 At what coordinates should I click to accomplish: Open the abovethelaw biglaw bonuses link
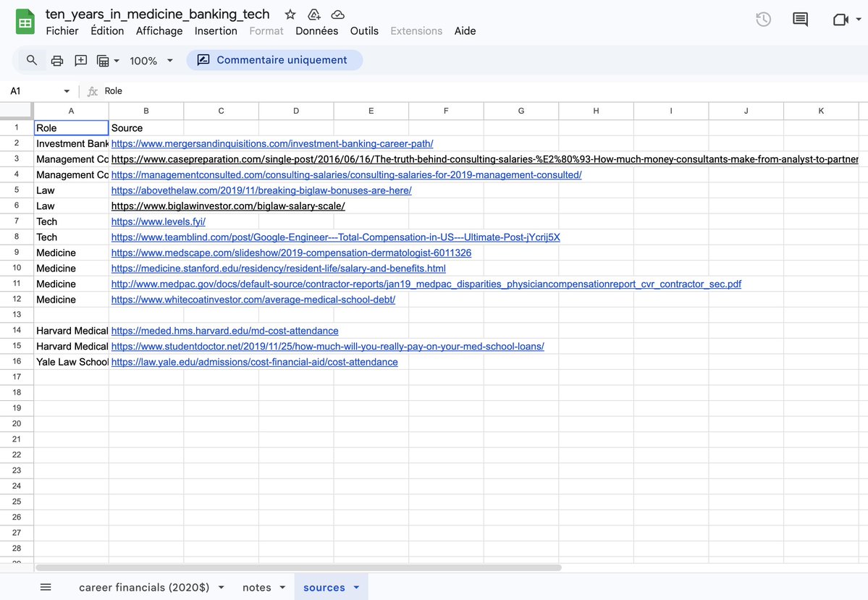tap(261, 190)
